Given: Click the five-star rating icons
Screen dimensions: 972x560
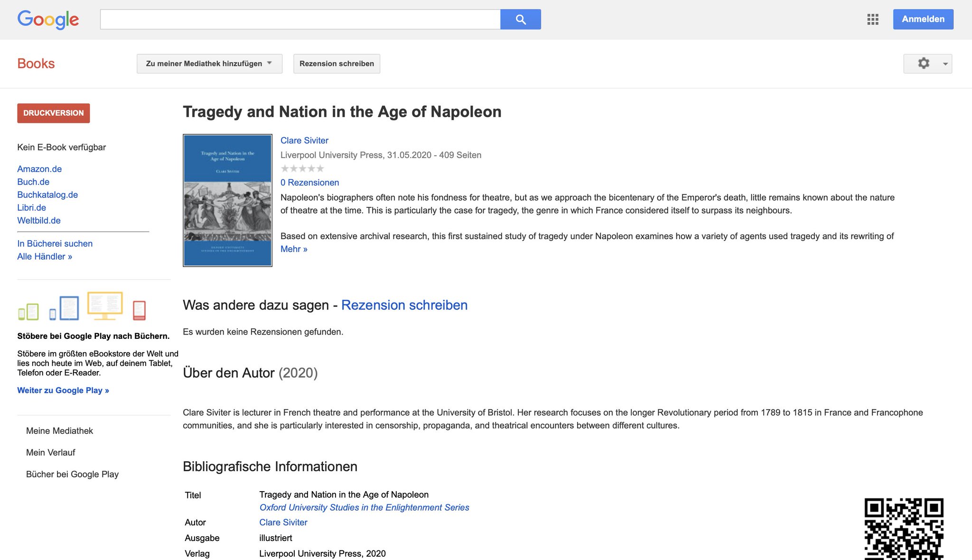Looking at the screenshot, I should coord(302,168).
